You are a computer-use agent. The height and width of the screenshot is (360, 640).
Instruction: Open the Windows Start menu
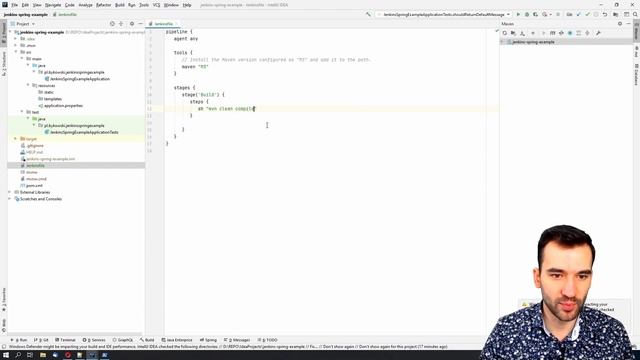(6, 355)
